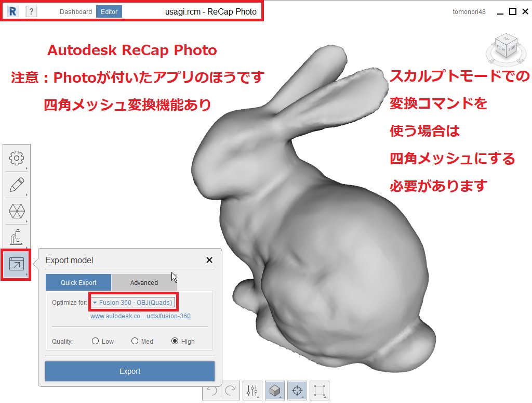The width and height of the screenshot is (532, 403).
Task: Click the undo arrow icon
Action: click(212, 391)
